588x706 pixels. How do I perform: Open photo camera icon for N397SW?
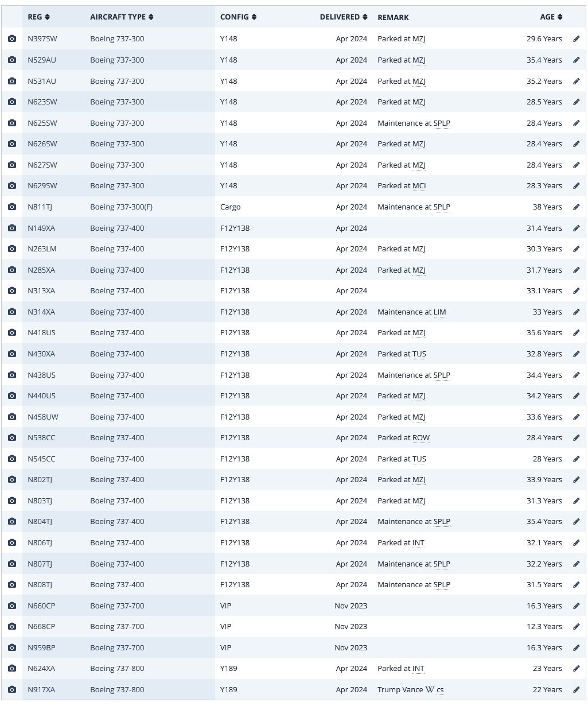(12, 39)
